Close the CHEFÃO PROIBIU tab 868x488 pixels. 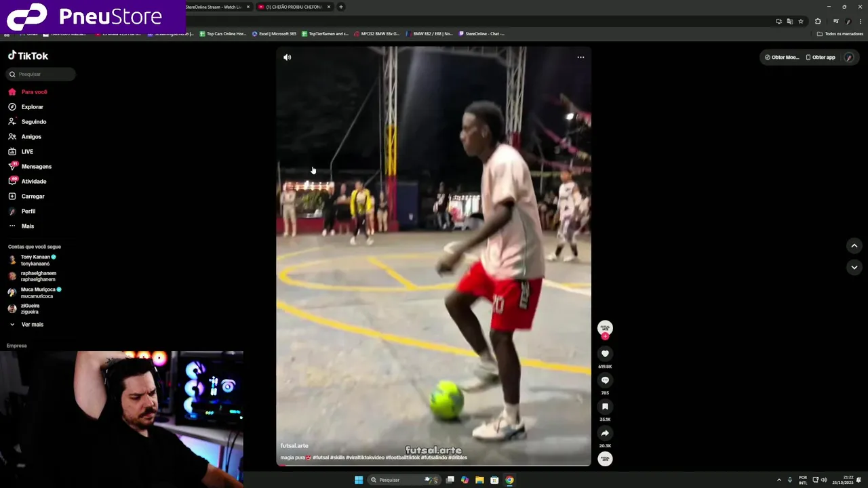coord(329,7)
